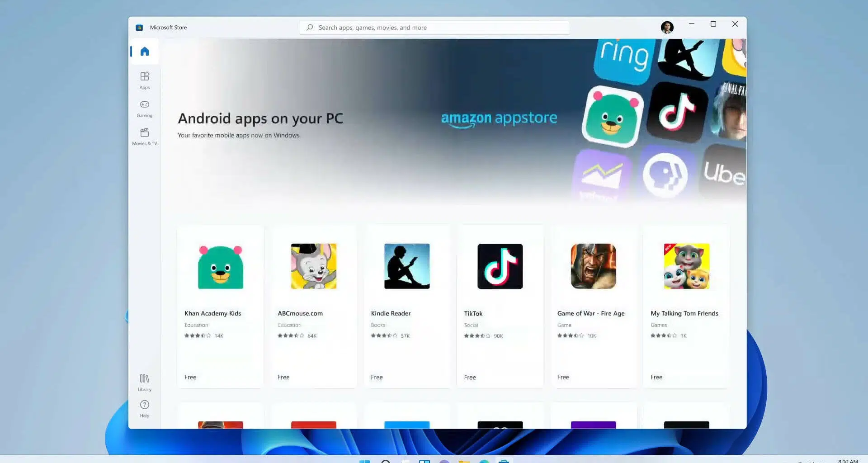Click the search magnifier icon
The image size is (868, 463).
click(310, 28)
